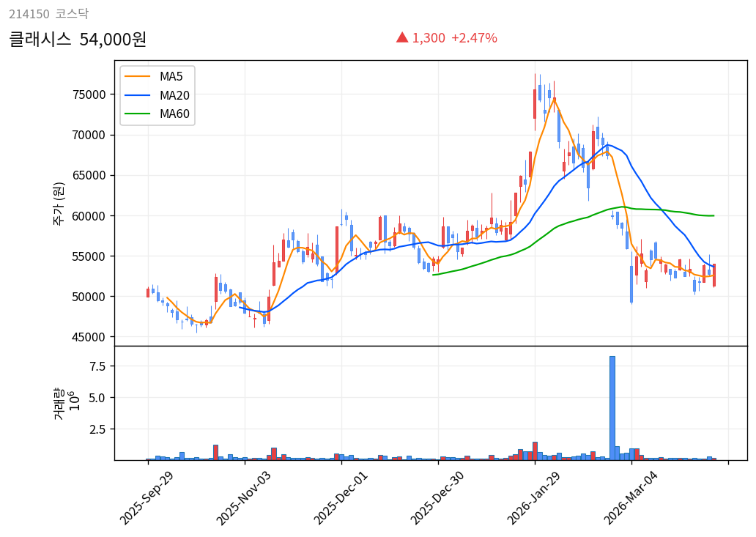Image resolution: width=756 pixels, height=537 pixels.
Task: Expand the moving-average legend box
Action: point(156,94)
